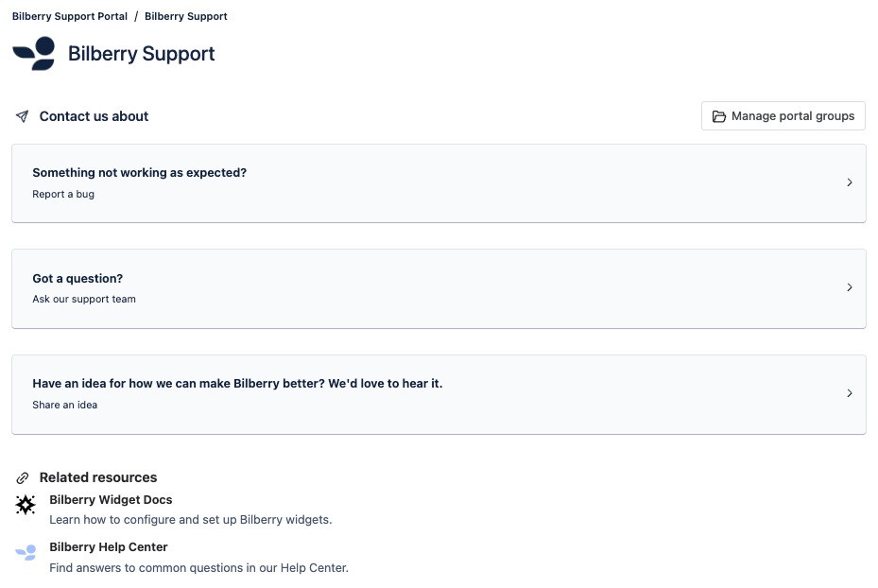Select the Ask our support team option
The height and width of the screenshot is (588, 878).
click(439, 287)
